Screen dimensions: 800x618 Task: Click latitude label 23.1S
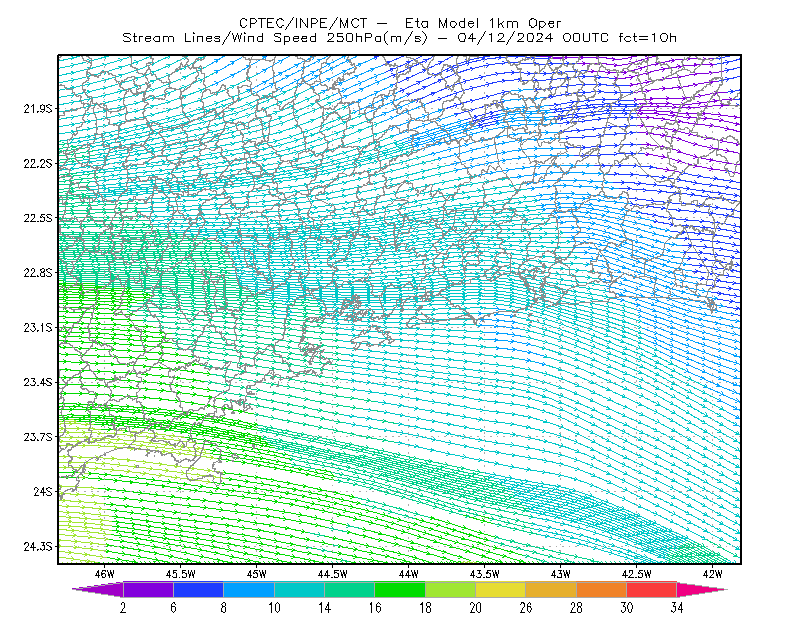(x=37, y=327)
